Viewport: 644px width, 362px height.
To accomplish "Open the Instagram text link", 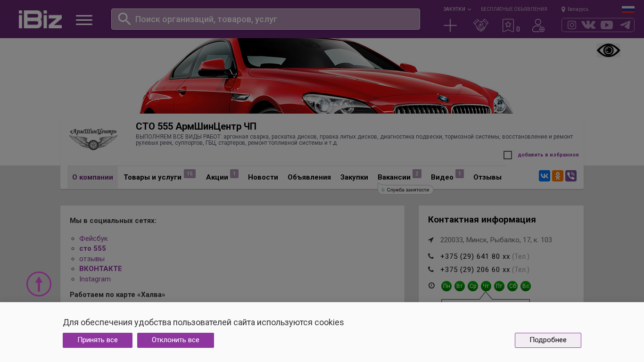I will (95, 279).
